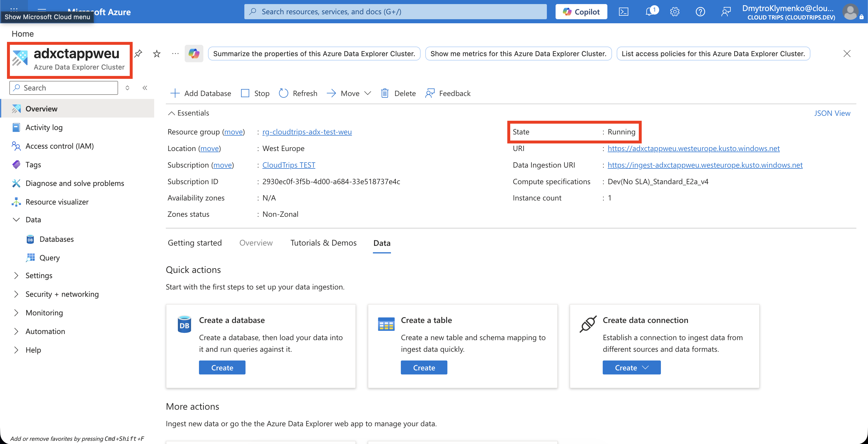
Task: Pin adxctappweu to dashboard
Action: pos(138,54)
